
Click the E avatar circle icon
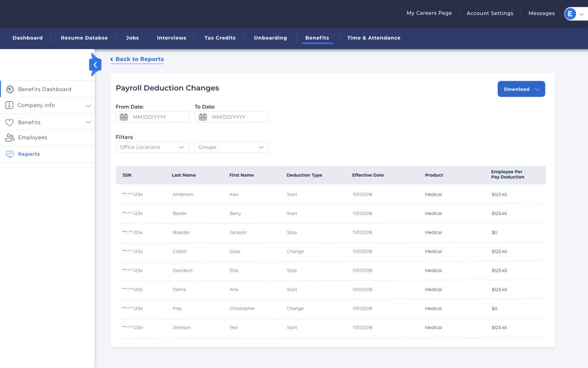tap(570, 13)
